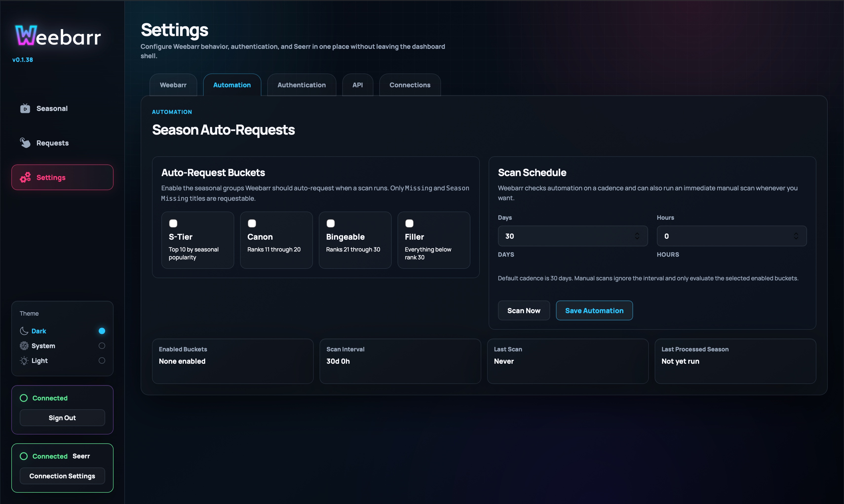Click the S-Tier bucket card

[198, 240]
